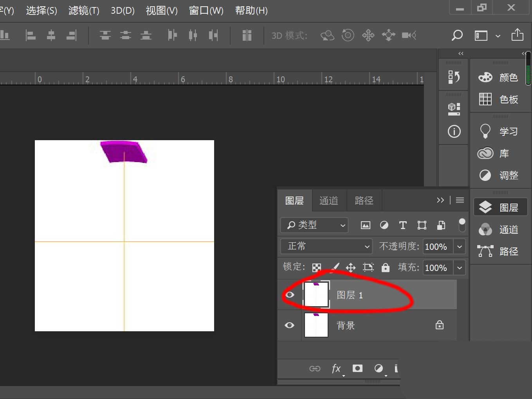Image resolution: width=532 pixels, height=399 pixels.
Task: Open the 3D(D) menu
Action: (x=123, y=10)
